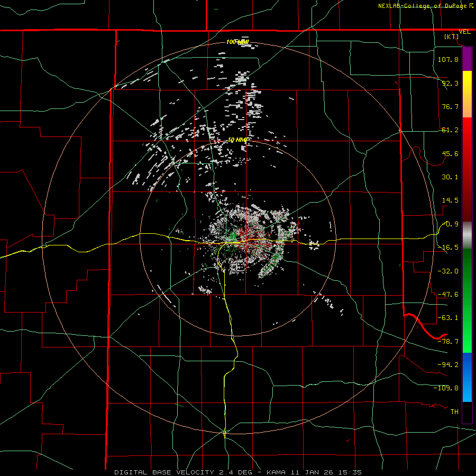
Task: Click the -78.7 legend value
Action: coord(448,342)
